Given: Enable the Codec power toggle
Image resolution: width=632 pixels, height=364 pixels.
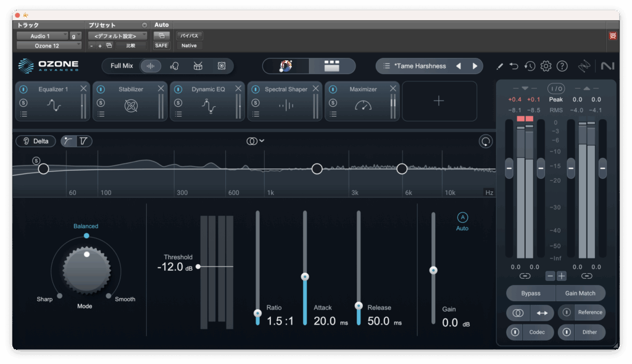Looking at the screenshot, I should tap(514, 332).
